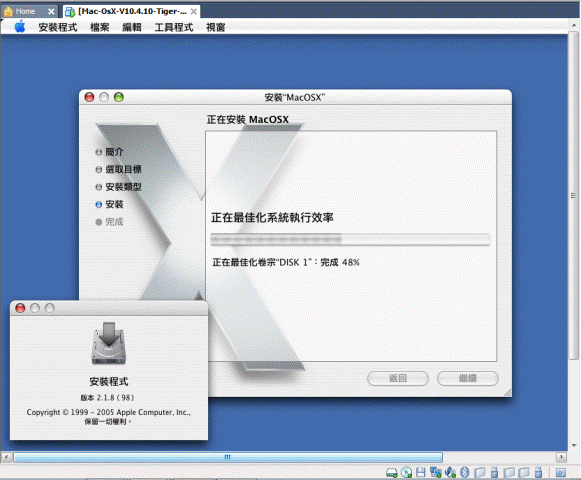Click the horizontal scrollbar thumb
Viewport: 581px width, 480px height.
coord(228,457)
